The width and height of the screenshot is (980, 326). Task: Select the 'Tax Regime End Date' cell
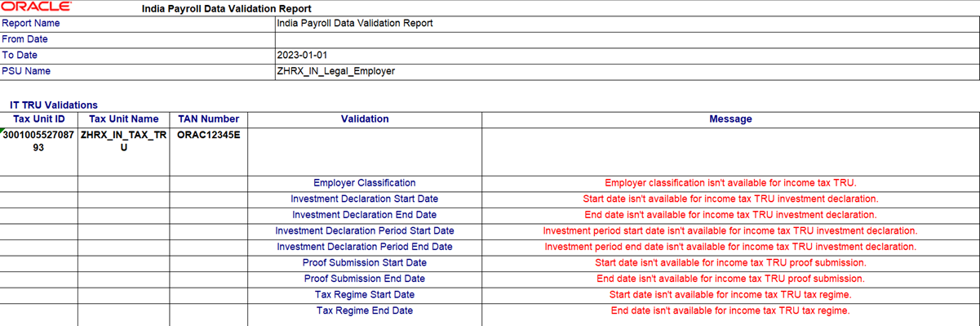(365, 310)
